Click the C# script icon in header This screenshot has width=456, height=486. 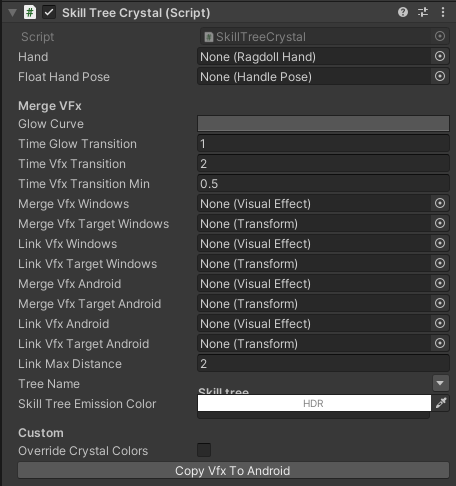point(30,13)
